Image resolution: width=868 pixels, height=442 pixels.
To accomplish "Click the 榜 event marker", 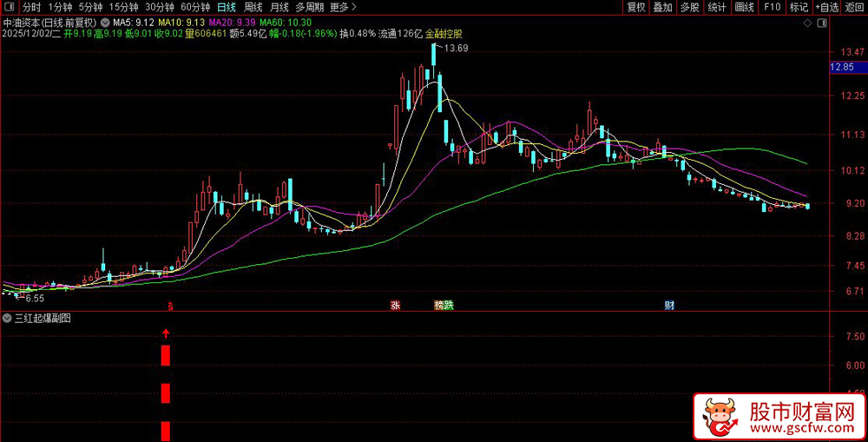I will [439, 305].
